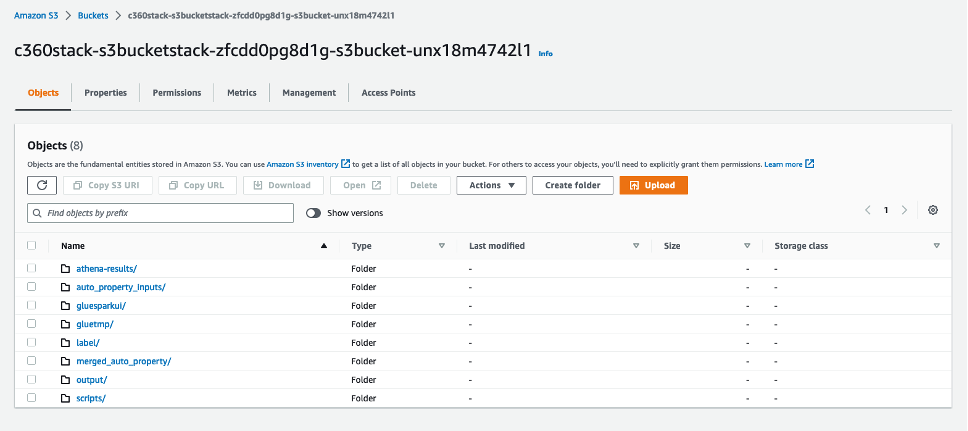Open the auto_property_inputs/ folder
Screen dimensions: 968x431
click(121, 287)
